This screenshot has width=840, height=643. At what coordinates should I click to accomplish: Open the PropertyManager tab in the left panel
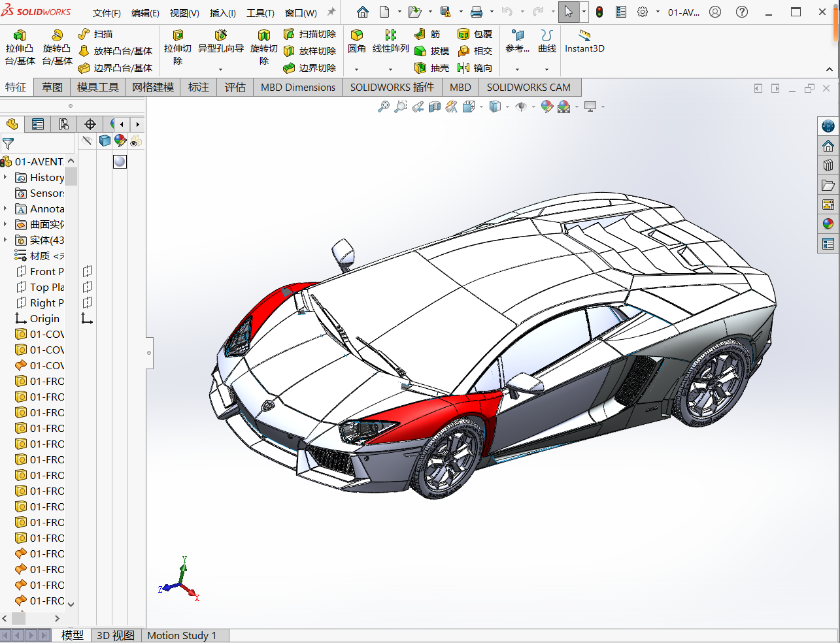tap(38, 124)
